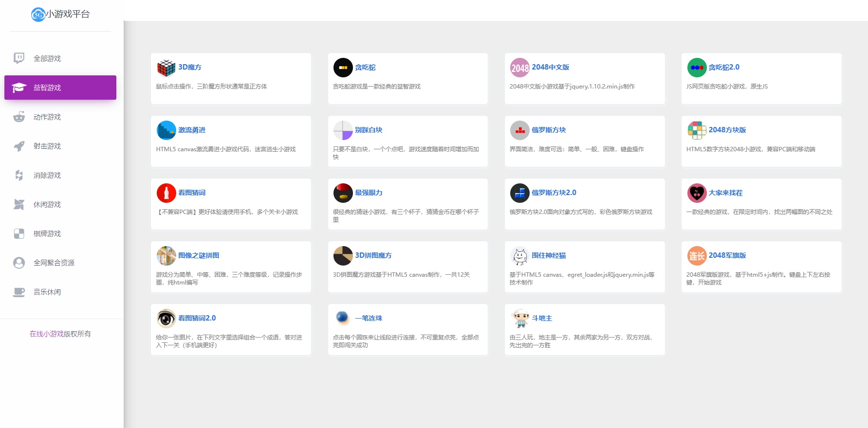Screen dimensions: 868x428
Task: Open the 3D魔方 game title link
Action: tap(190, 67)
